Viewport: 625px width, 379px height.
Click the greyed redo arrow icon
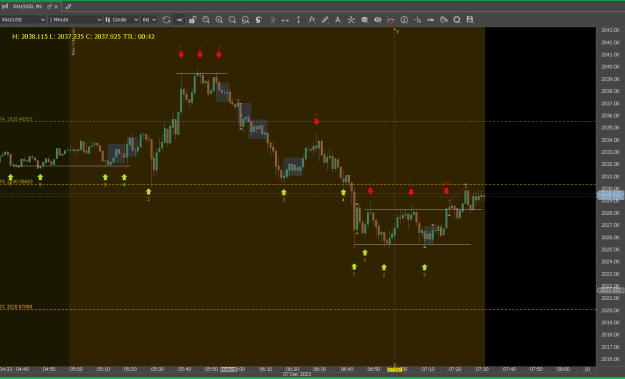(x=272, y=20)
